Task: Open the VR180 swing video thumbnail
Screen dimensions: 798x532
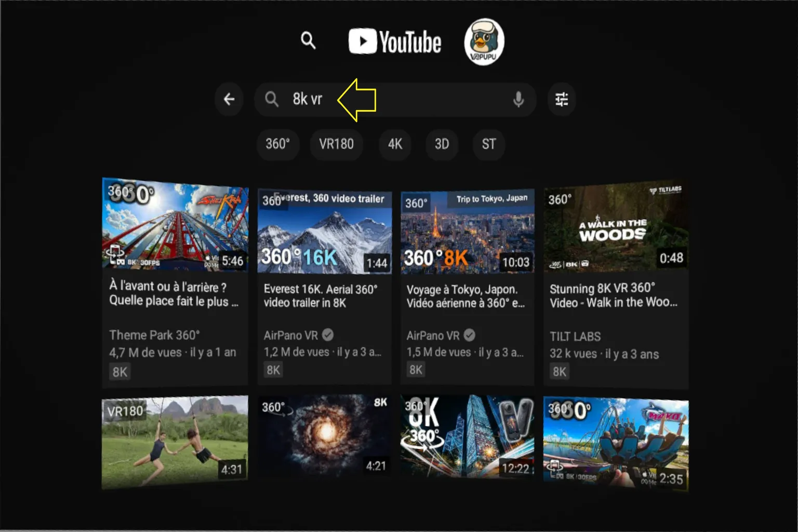Action: [x=175, y=443]
